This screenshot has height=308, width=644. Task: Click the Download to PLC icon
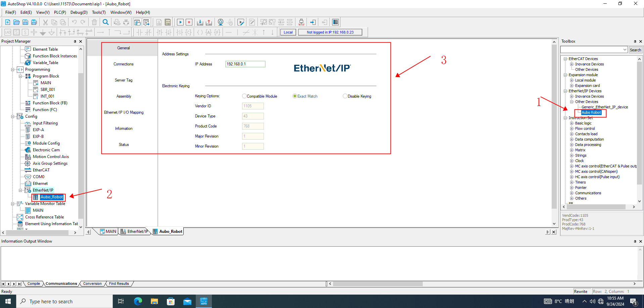pyautogui.click(x=200, y=22)
